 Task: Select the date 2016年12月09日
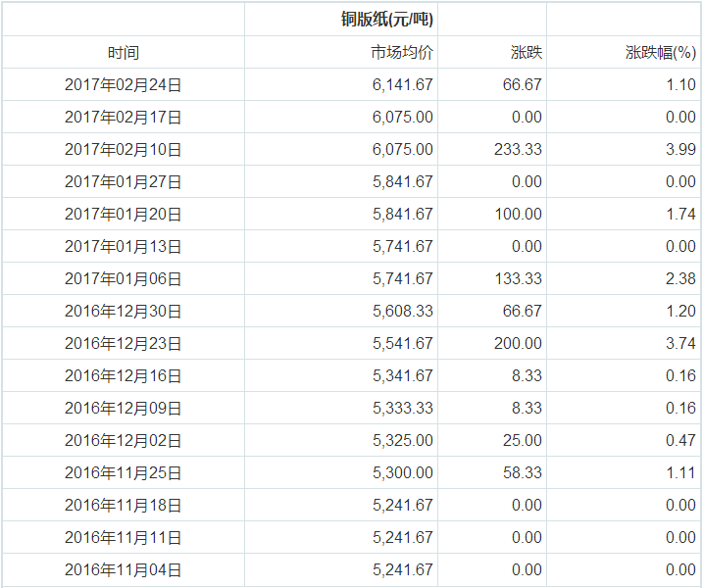[124, 409]
